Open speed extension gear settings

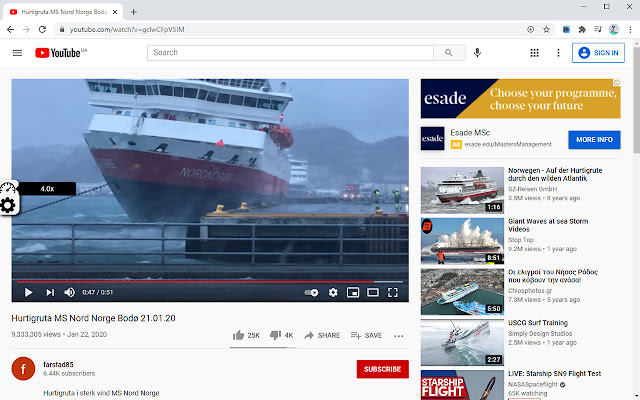coord(8,205)
